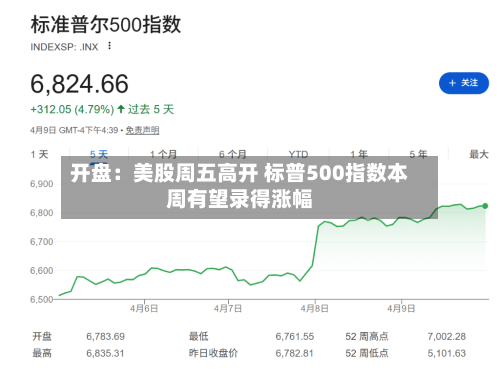Viewport: 500px width, 375px height.
Task: Click the 6,600 y-axis label
Action: click(x=42, y=271)
